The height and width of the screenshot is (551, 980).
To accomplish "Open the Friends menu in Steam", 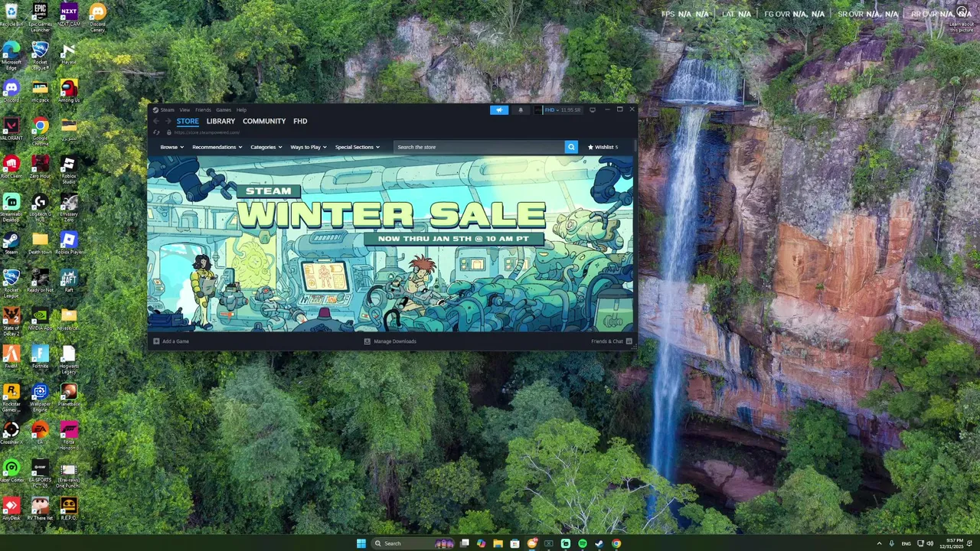I will (x=203, y=110).
